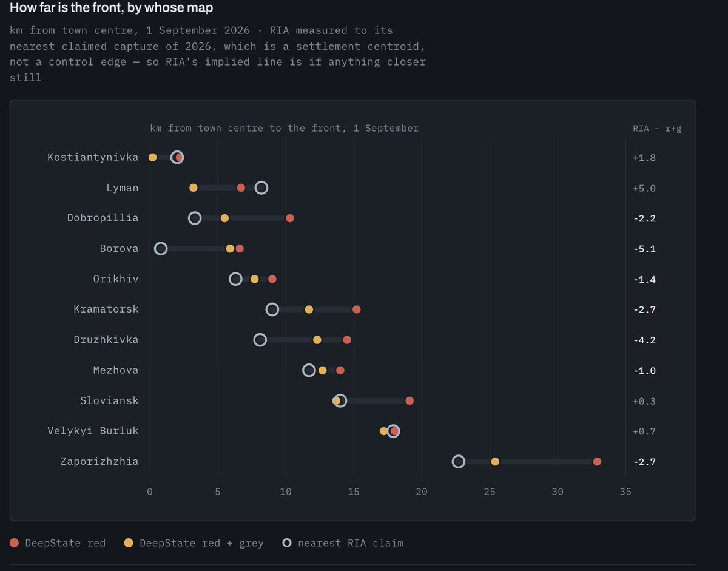Click the +1.8 difference value
The image size is (728, 571).
click(644, 158)
